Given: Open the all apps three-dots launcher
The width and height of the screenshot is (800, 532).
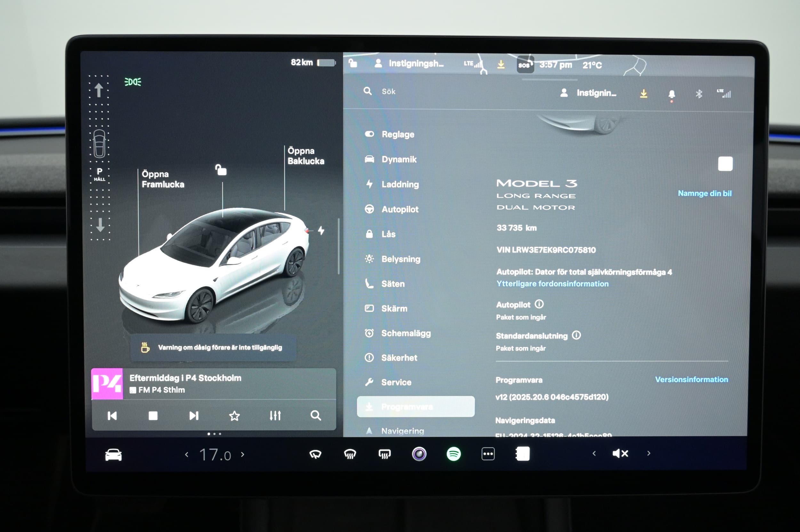Looking at the screenshot, I should pos(488,454).
